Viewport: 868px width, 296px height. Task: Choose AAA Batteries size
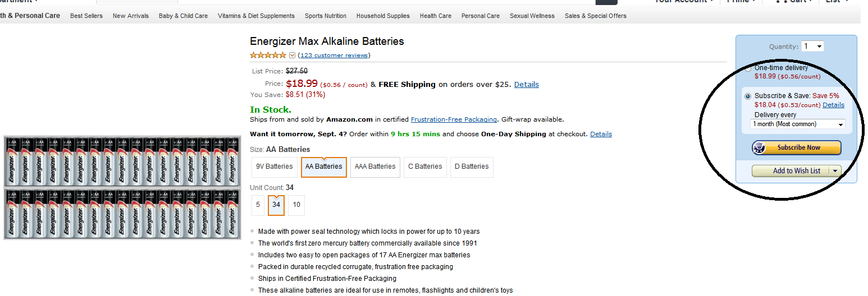[x=375, y=166]
